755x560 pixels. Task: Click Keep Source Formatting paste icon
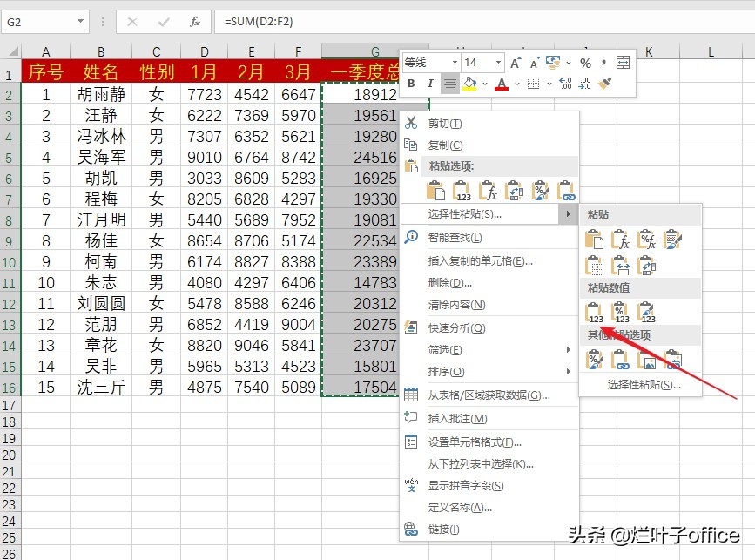pyautogui.click(x=672, y=239)
